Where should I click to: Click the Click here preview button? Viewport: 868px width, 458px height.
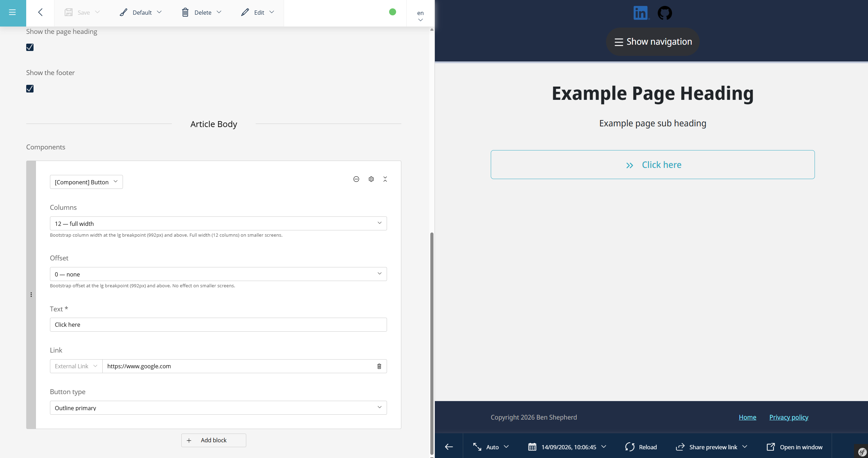(653, 165)
